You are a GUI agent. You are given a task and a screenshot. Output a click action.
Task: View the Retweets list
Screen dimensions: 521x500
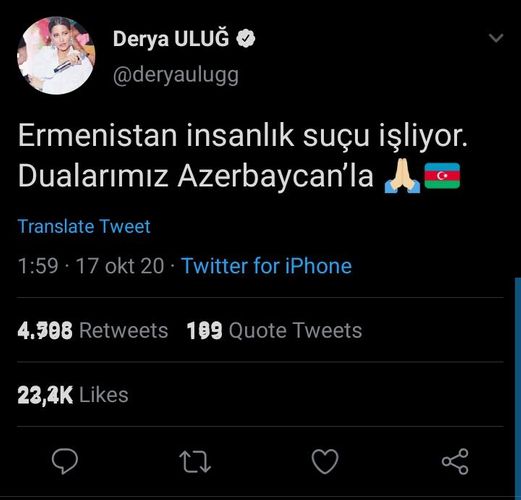(x=93, y=330)
